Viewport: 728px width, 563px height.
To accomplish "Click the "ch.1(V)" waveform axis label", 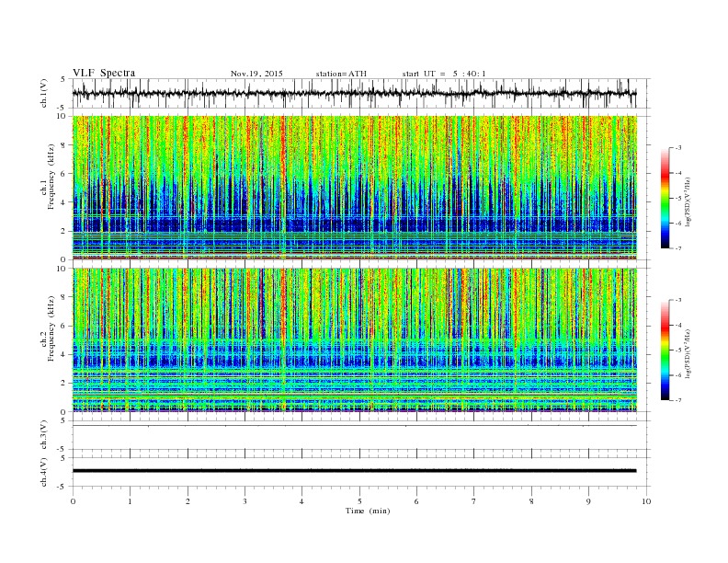I will pyautogui.click(x=44, y=93).
